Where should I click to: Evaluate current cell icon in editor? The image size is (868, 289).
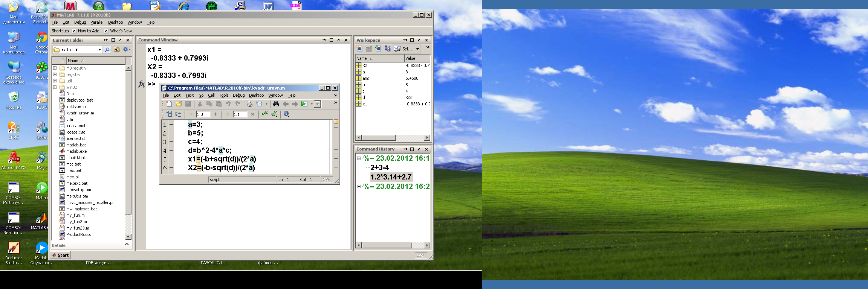pos(169,114)
